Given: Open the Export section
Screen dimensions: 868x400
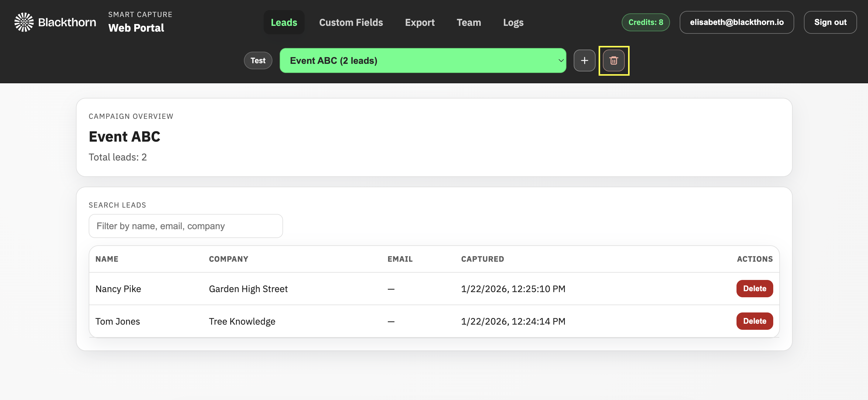Looking at the screenshot, I should pos(419,22).
